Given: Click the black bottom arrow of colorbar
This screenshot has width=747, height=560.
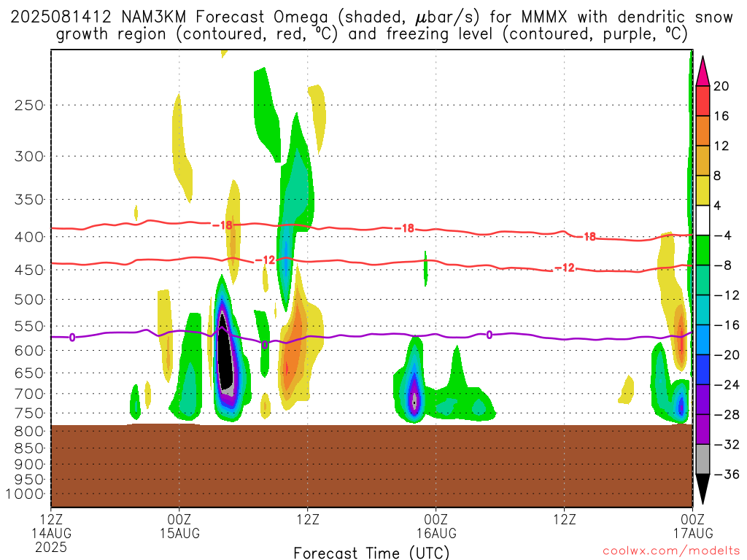Looking at the screenshot, I should click(703, 488).
